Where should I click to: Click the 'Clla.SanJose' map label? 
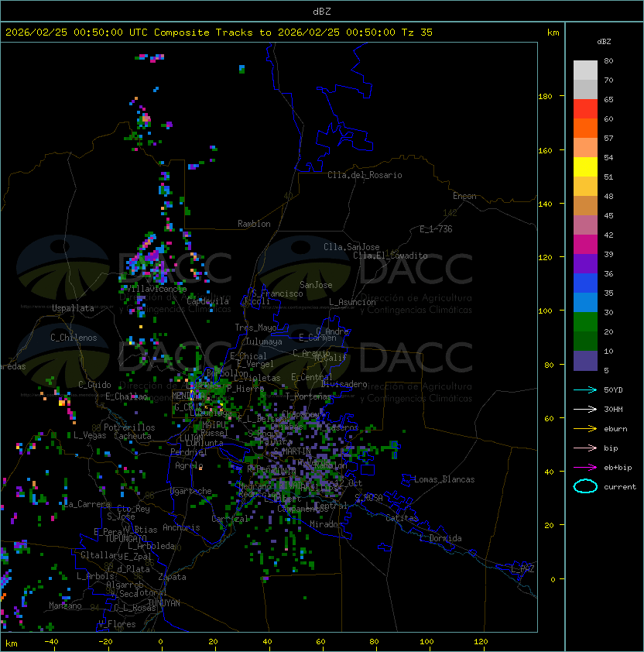(x=351, y=247)
